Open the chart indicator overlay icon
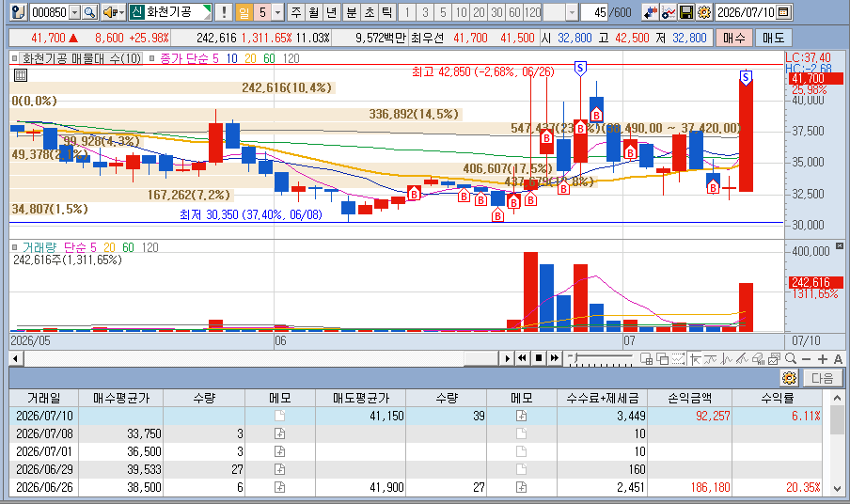This screenshot has height=504, width=850. [669, 12]
